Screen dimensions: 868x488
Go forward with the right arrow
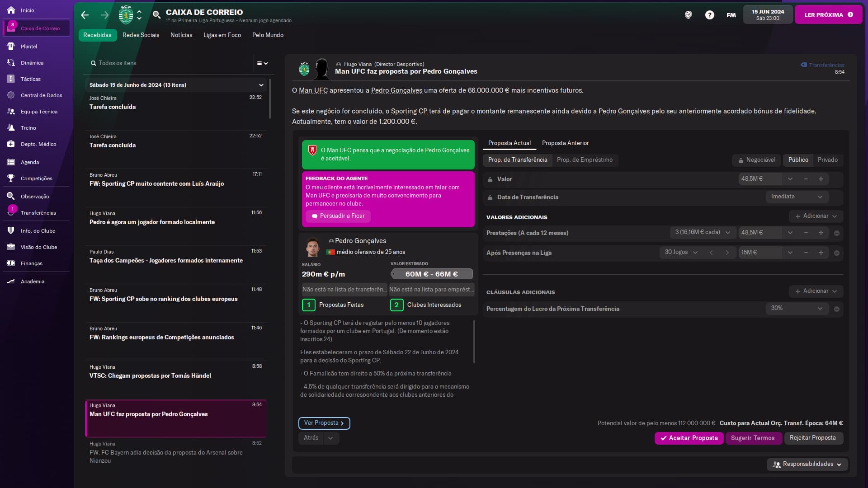pyautogui.click(x=105, y=15)
